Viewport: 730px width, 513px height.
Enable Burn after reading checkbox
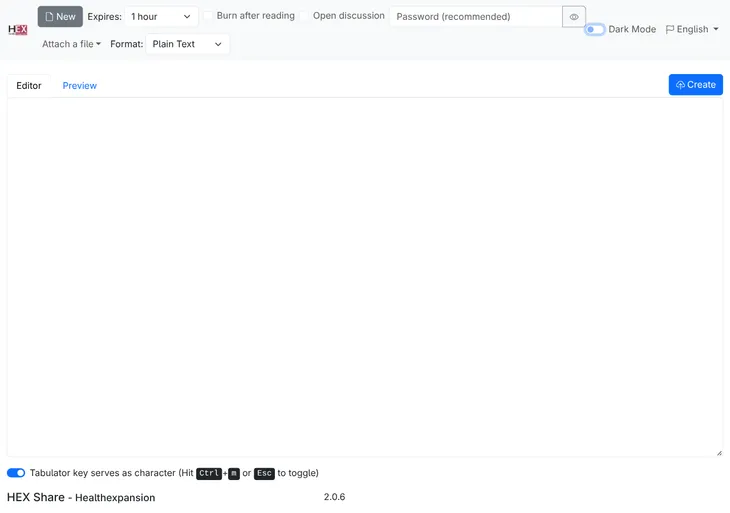(x=209, y=16)
